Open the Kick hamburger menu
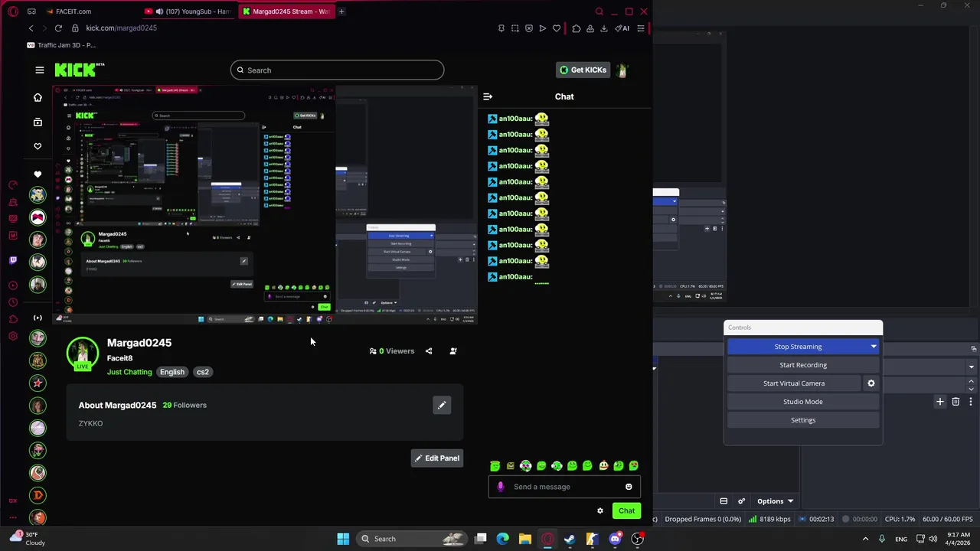 point(40,70)
